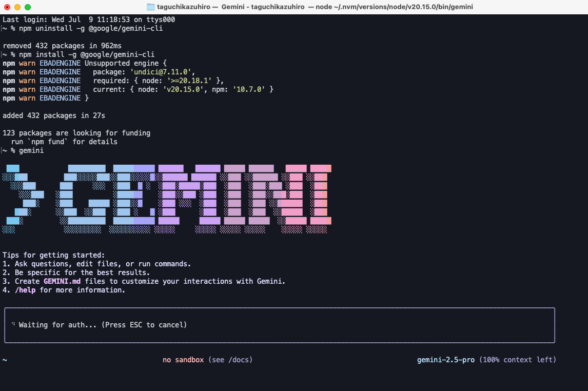Click tip 2 'Be specific for the best results'
588x391 pixels.
point(76,272)
